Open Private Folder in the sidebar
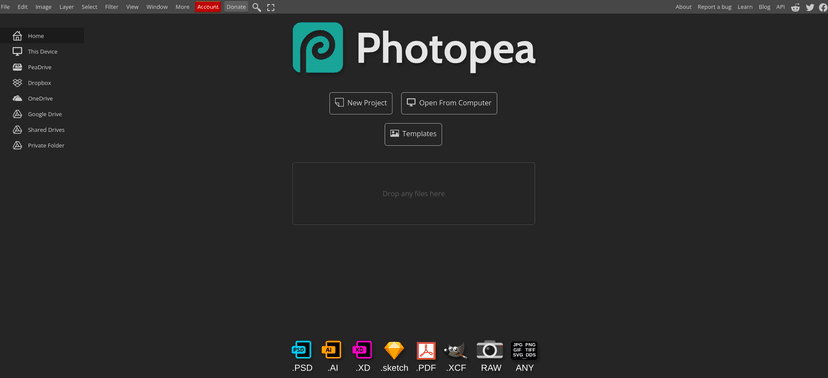 tap(42, 145)
